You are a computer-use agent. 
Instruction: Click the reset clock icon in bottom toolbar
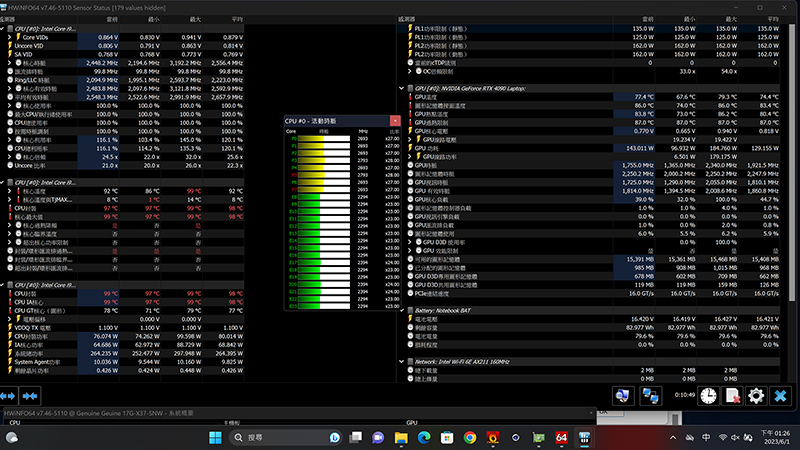pyautogui.click(x=708, y=396)
